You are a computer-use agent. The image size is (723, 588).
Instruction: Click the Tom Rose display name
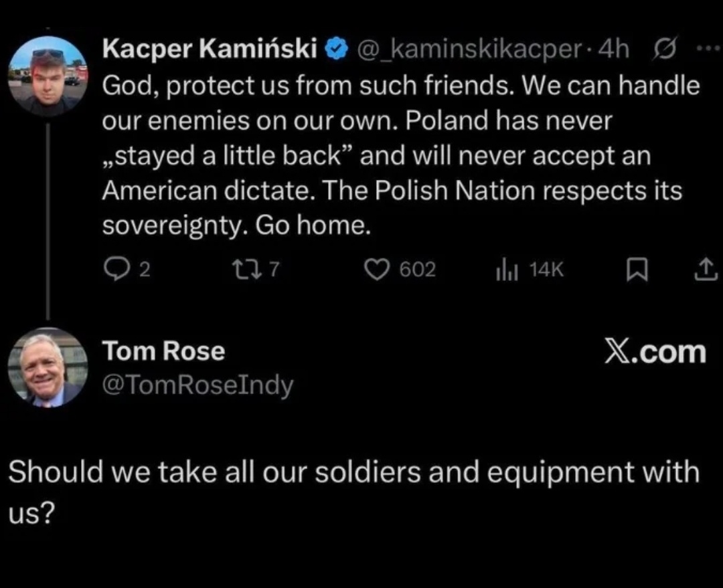(163, 351)
